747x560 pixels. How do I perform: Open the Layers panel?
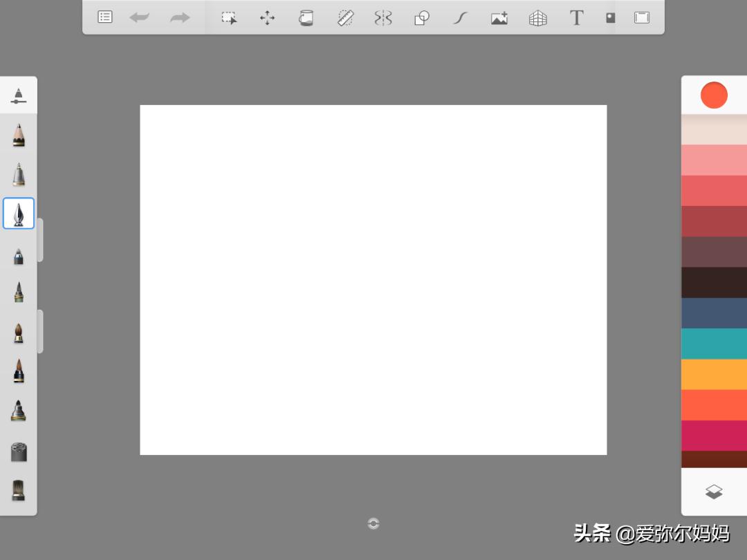click(713, 492)
